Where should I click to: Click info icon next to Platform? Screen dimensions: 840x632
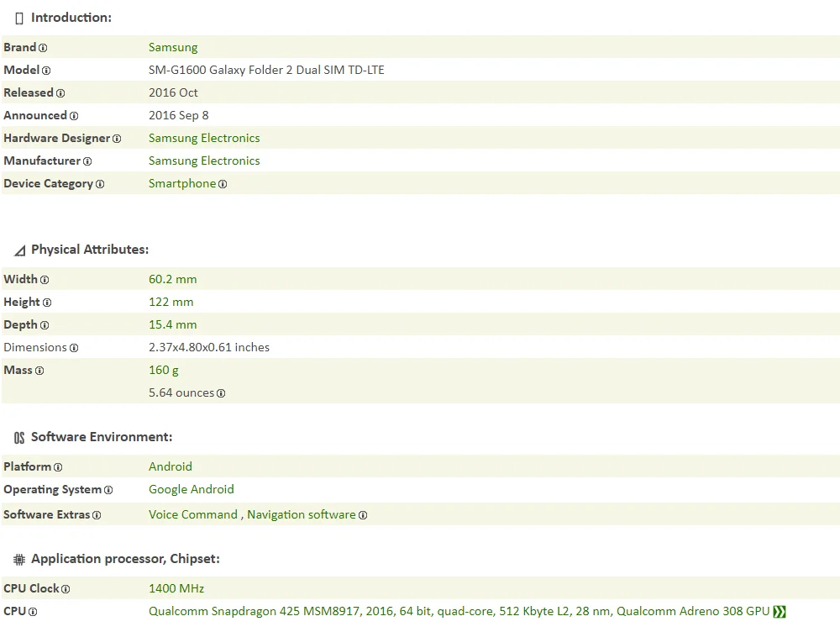(x=58, y=467)
